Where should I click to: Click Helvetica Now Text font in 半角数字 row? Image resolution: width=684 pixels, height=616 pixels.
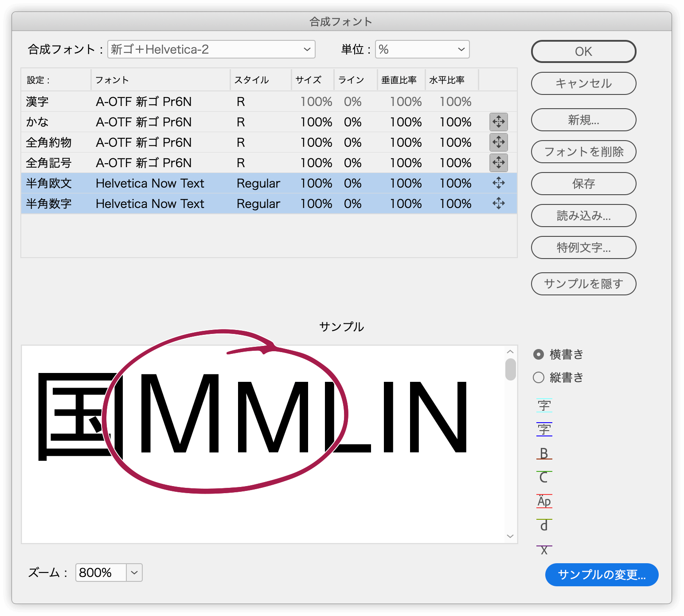coord(150,204)
